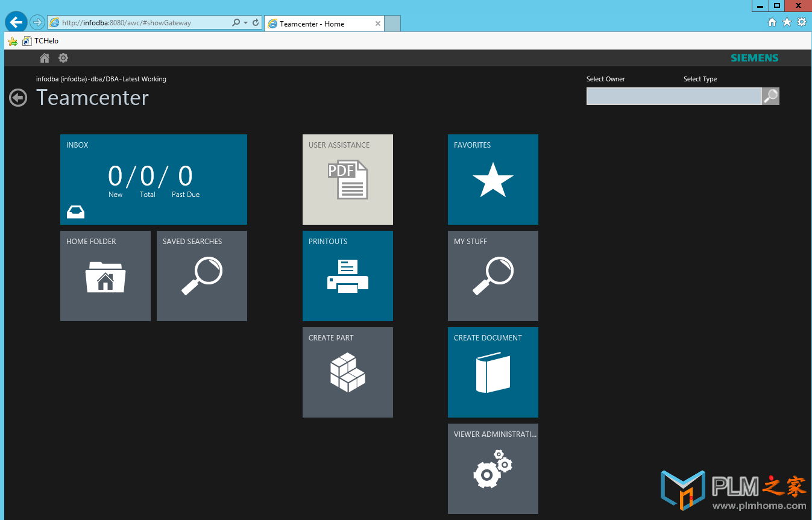Click the back arrow beside Teamcenter title
The image size is (812, 520).
(x=18, y=98)
